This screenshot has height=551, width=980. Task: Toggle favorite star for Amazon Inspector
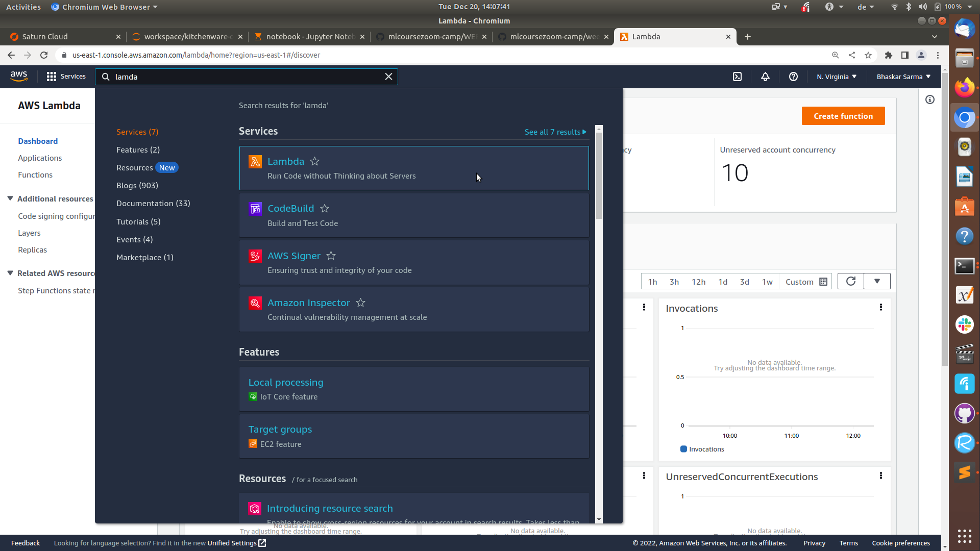361,303
